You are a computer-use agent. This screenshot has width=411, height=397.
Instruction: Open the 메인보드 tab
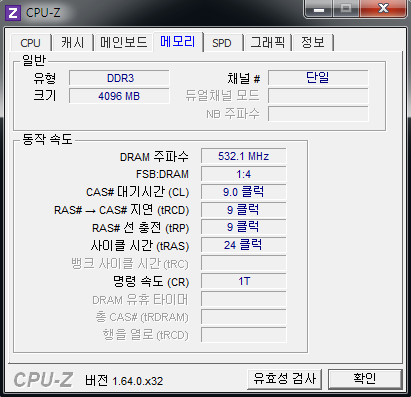tap(123, 43)
